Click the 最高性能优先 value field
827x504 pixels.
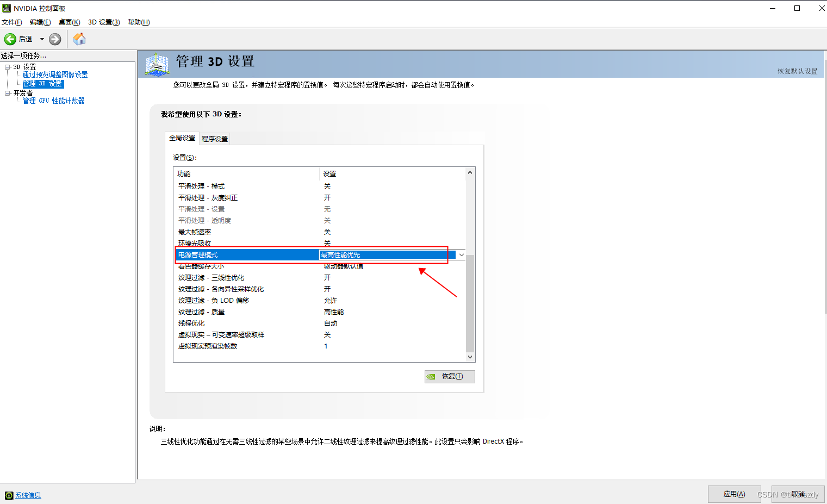387,255
